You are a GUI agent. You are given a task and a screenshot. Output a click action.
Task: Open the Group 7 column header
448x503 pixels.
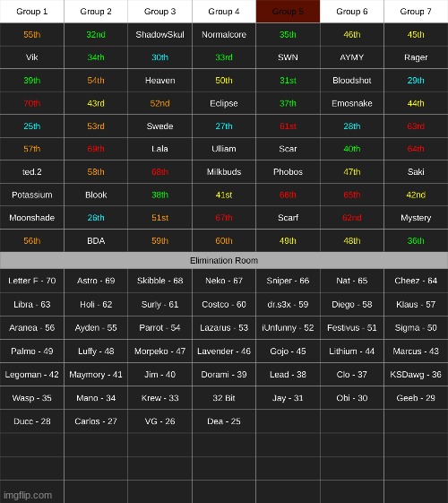(416, 12)
